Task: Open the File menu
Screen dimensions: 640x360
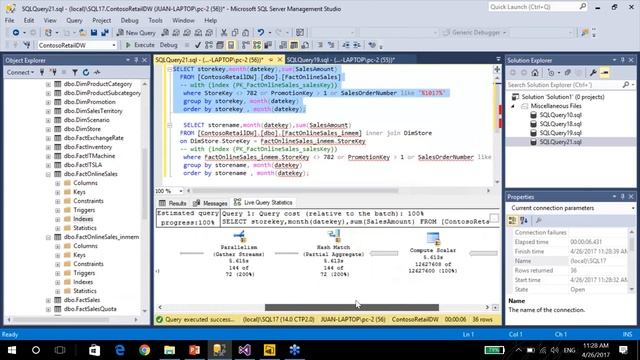Action: pyautogui.click(x=9, y=20)
